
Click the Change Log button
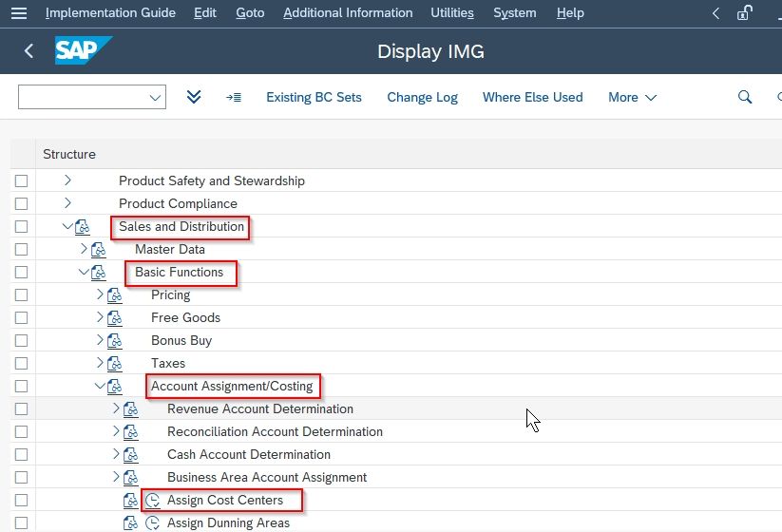pos(423,97)
